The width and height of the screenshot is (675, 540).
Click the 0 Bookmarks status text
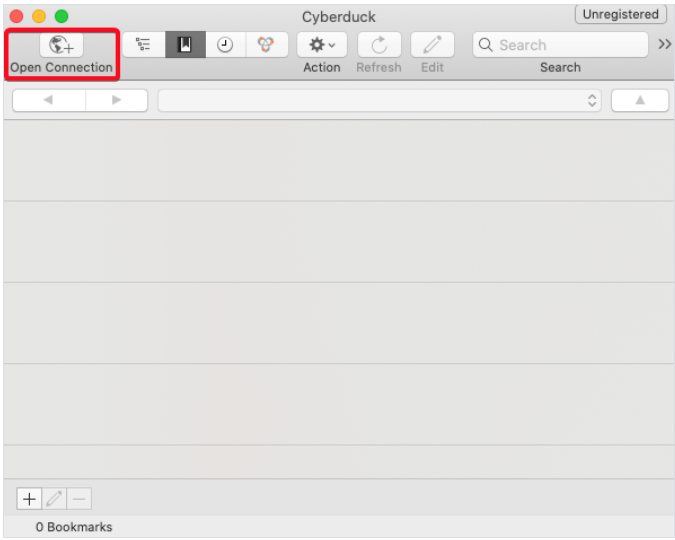click(x=74, y=527)
